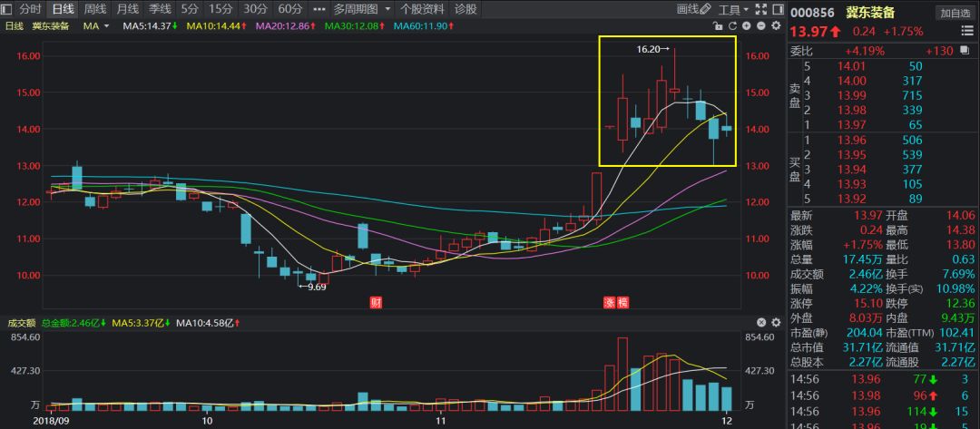Open list menu icon beside price
The image size is (980, 429).
coord(967,31)
